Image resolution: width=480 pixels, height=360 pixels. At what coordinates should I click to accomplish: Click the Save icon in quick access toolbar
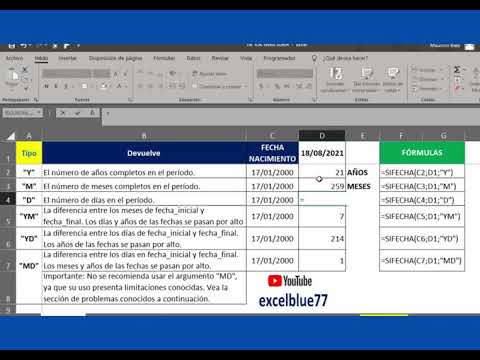[x=11, y=46]
